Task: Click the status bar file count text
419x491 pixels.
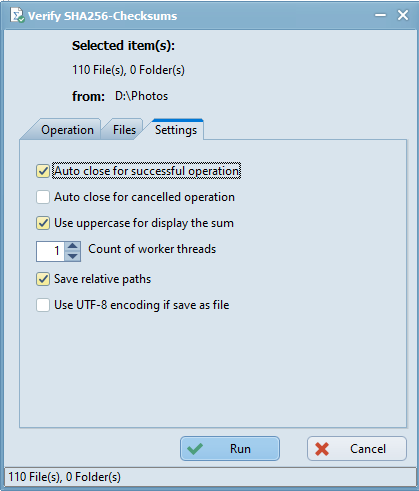Action: (64, 477)
